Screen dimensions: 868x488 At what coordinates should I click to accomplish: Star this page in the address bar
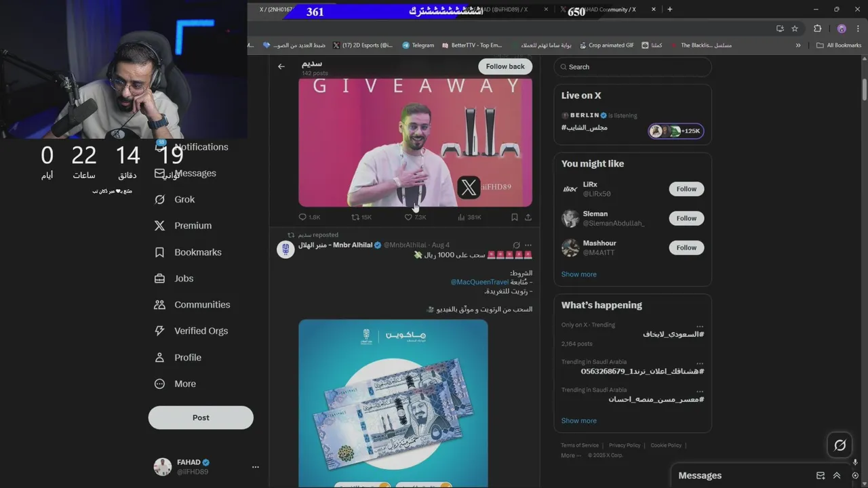795,28
